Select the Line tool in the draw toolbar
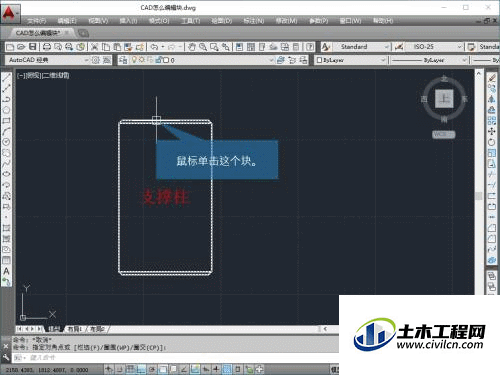The height and width of the screenshot is (375, 500). (6, 78)
